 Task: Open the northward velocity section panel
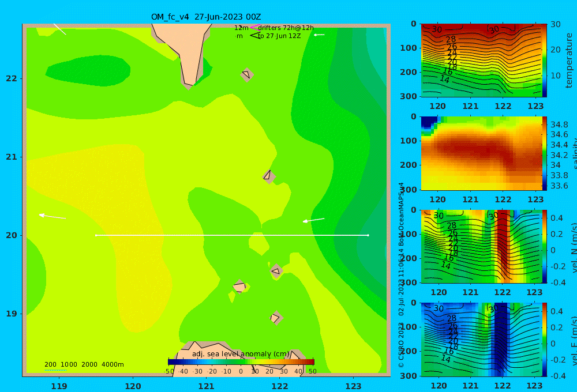click(x=482, y=246)
